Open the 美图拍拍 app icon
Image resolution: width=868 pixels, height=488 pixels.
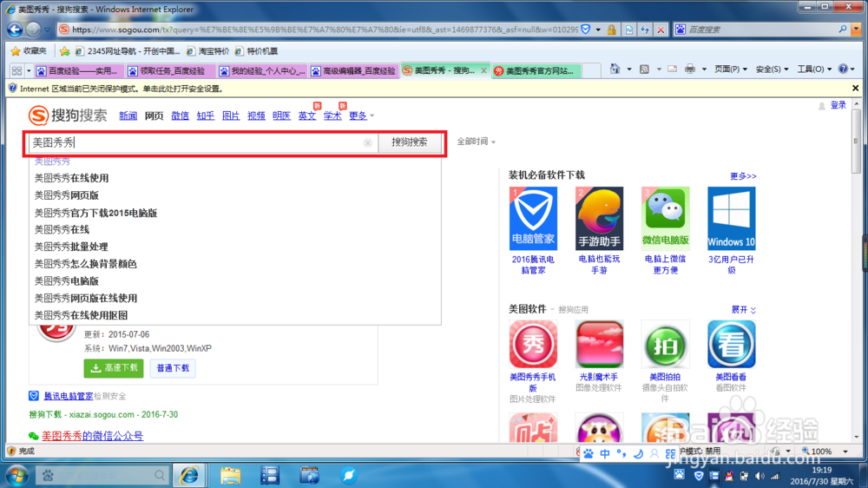click(x=666, y=344)
